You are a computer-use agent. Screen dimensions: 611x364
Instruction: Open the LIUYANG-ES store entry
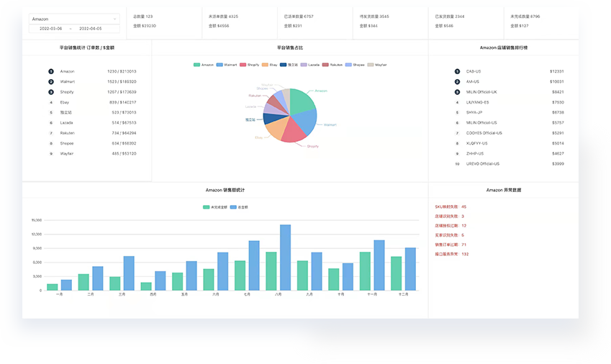(x=510, y=102)
